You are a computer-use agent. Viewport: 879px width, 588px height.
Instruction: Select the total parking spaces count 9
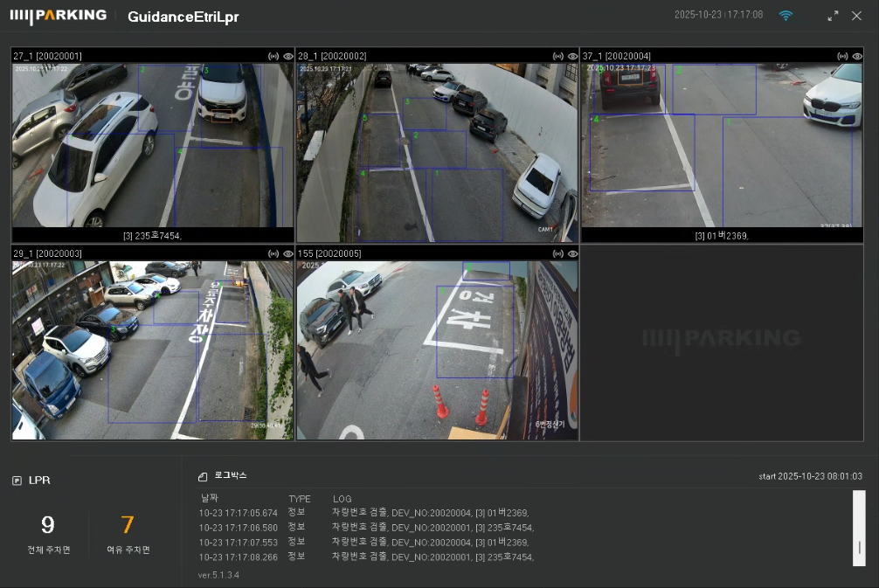coord(48,524)
